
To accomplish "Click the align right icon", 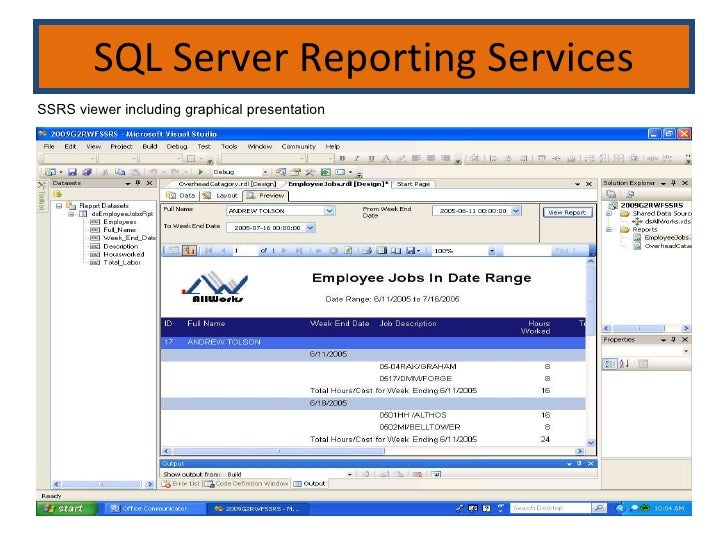I will (445, 158).
